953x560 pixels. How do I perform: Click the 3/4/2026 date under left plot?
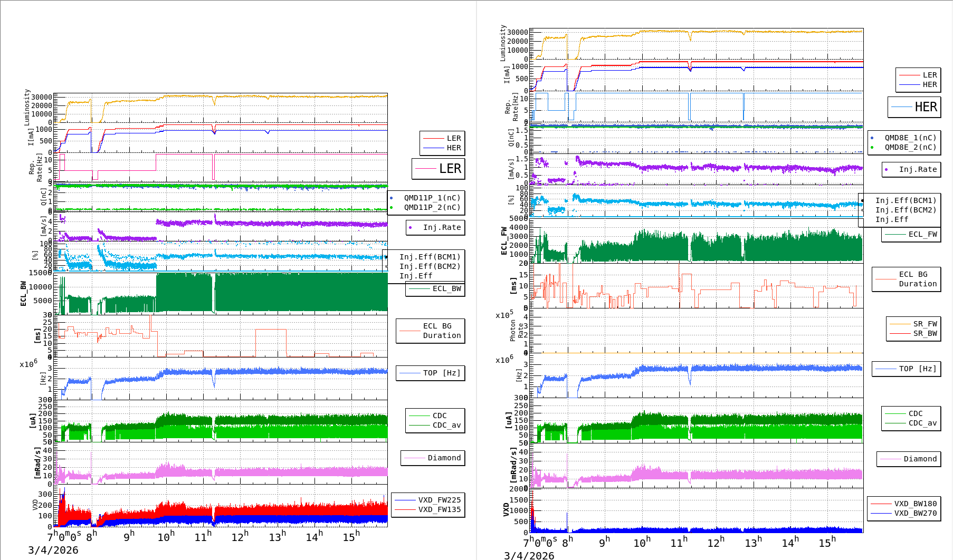(x=53, y=550)
